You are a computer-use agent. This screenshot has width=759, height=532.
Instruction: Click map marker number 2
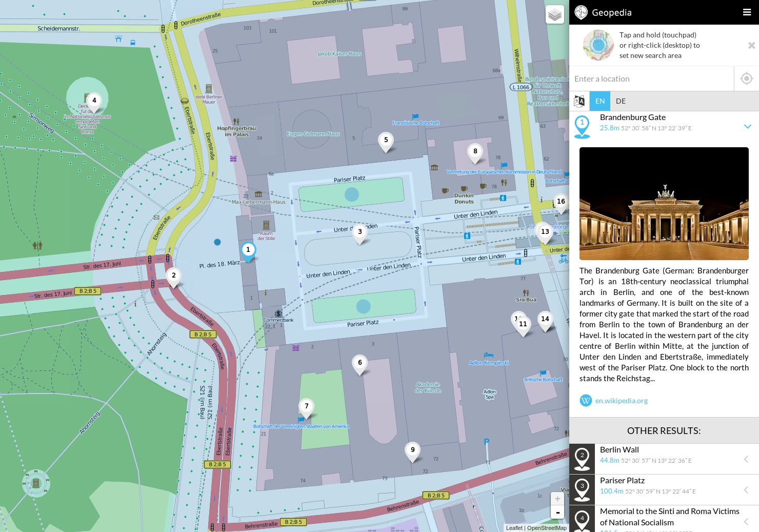click(174, 277)
